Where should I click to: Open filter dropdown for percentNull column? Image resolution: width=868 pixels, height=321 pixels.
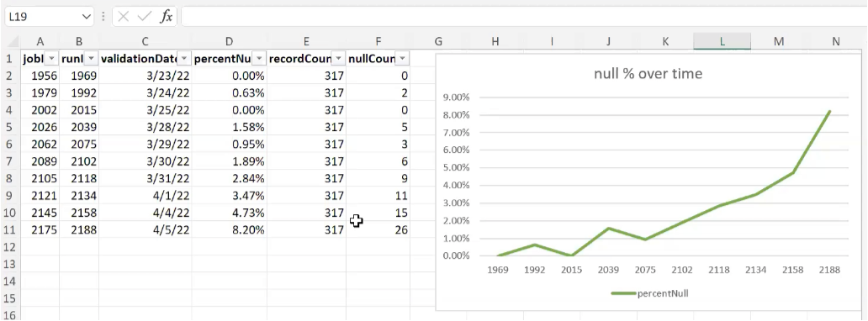259,59
